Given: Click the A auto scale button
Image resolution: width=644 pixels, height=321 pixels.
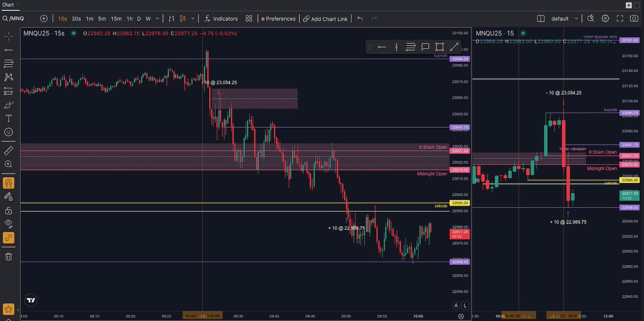Looking at the screenshot, I should pos(456,305).
